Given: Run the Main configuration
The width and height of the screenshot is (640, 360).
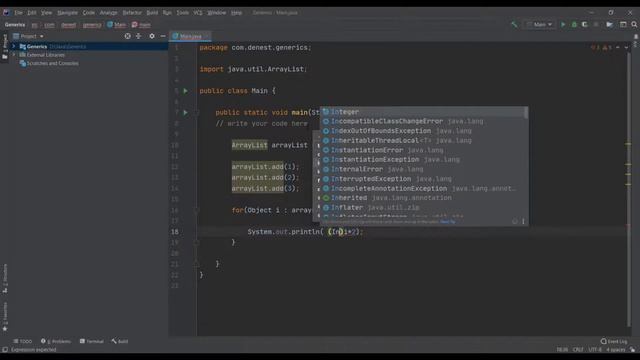Looking at the screenshot, I should click(563, 24).
